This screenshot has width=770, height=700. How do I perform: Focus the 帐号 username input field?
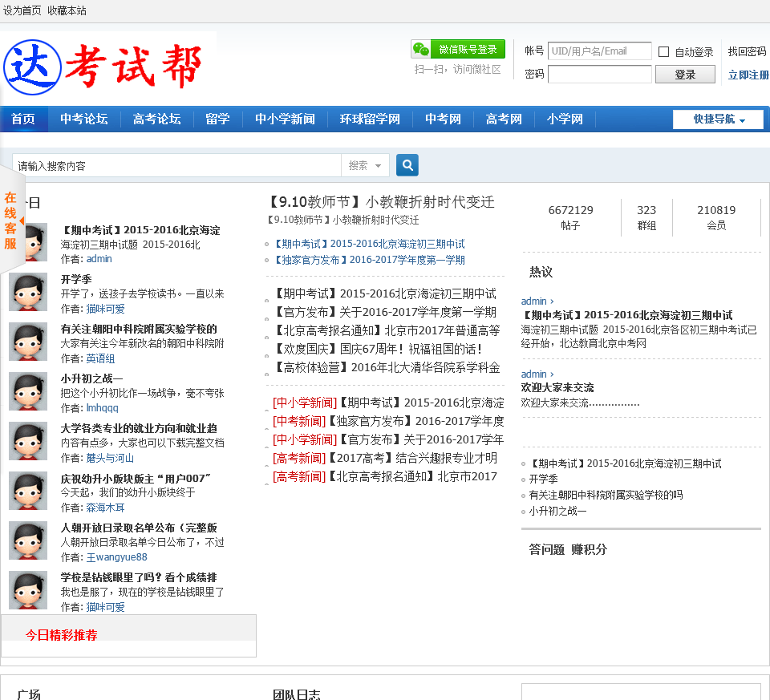[599, 51]
